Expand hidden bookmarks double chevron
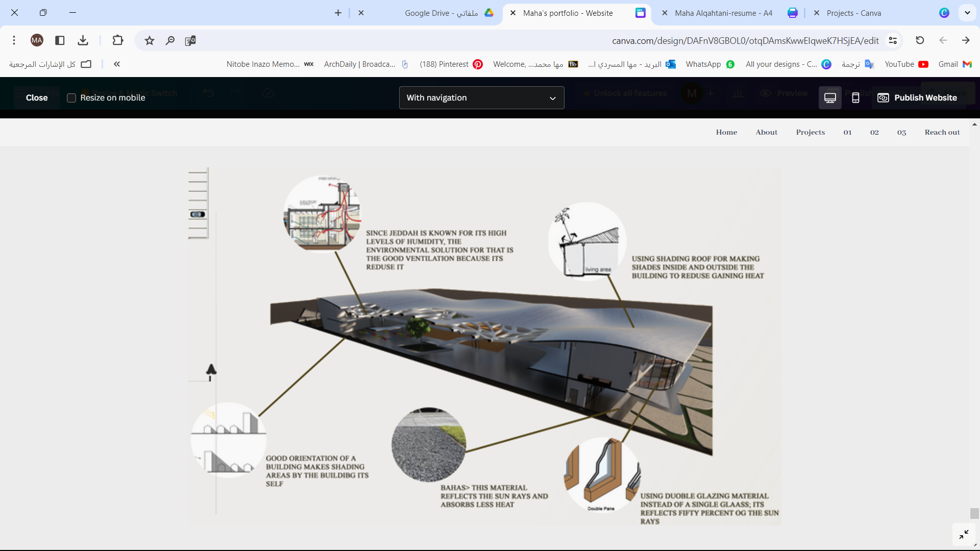This screenshot has width=980, height=551. [x=117, y=64]
